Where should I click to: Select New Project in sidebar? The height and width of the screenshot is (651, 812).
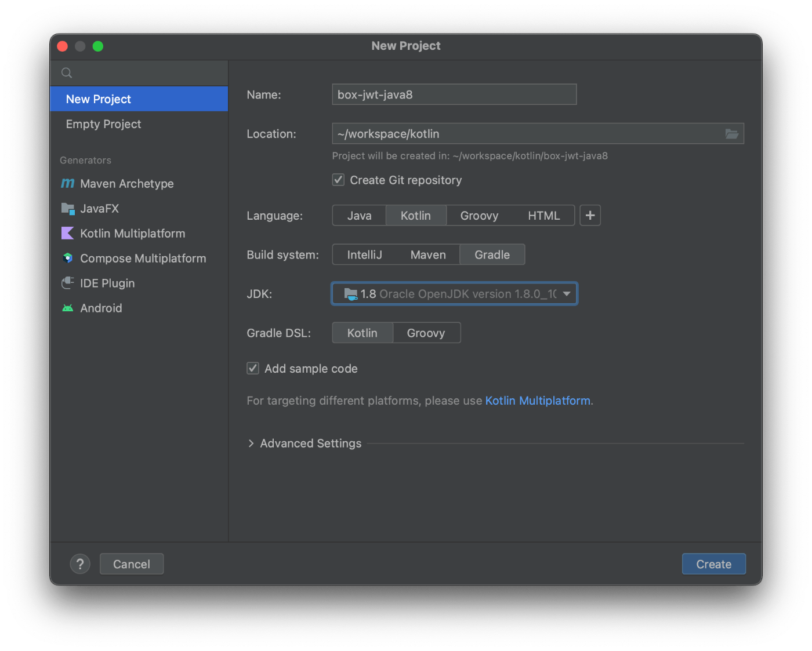coord(139,99)
